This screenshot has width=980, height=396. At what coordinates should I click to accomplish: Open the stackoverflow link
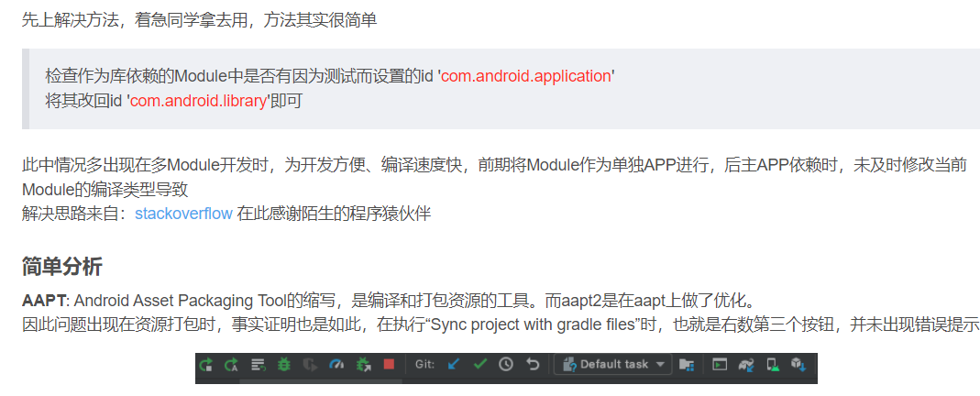click(x=183, y=213)
